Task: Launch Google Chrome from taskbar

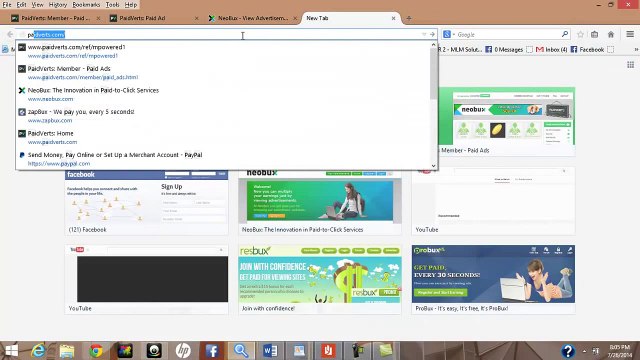Action: point(96,351)
